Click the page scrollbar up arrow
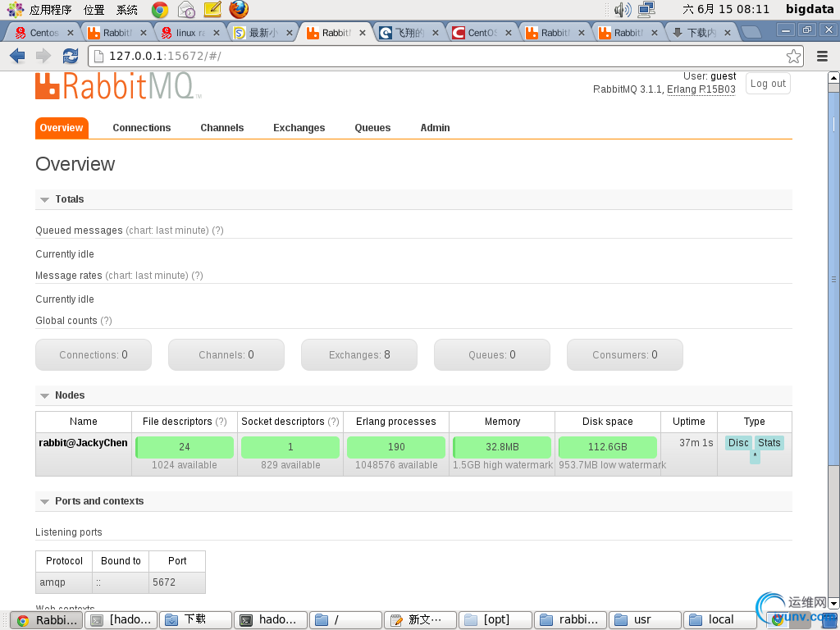The image size is (840, 630). [833, 77]
